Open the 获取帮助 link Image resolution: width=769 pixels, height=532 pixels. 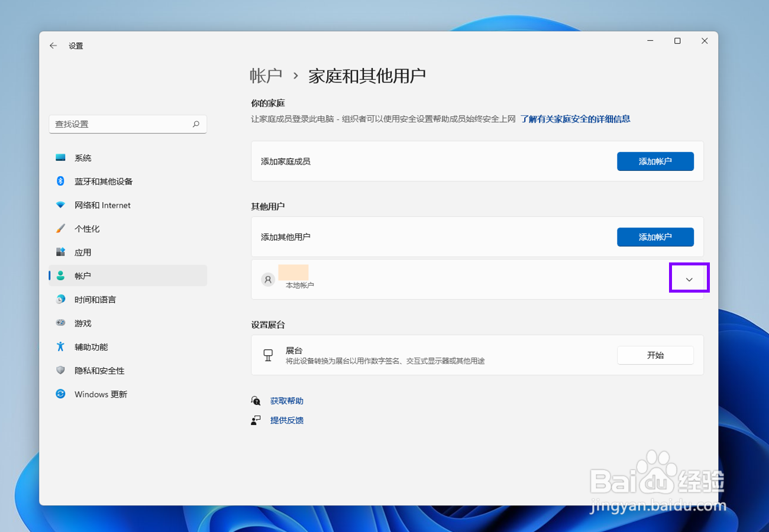(287, 401)
